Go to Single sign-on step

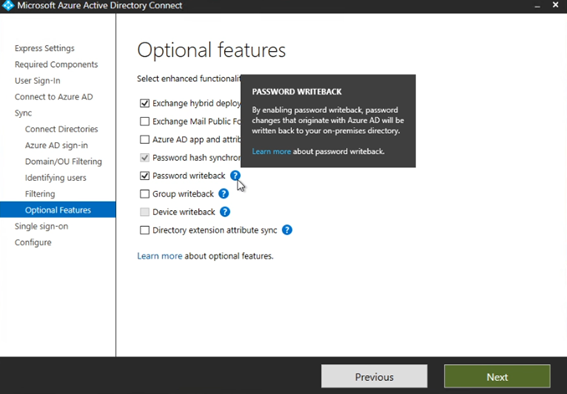(x=41, y=226)
